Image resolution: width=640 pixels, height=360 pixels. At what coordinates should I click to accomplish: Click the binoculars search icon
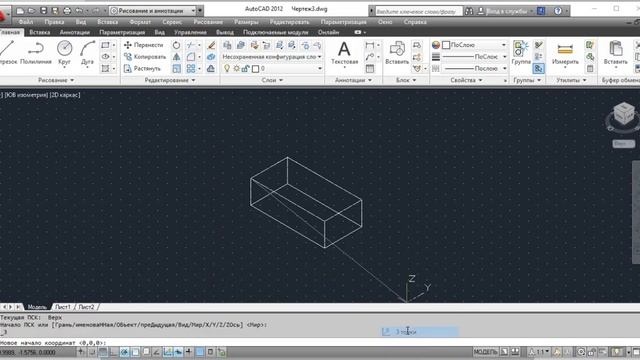pos(469,11)
